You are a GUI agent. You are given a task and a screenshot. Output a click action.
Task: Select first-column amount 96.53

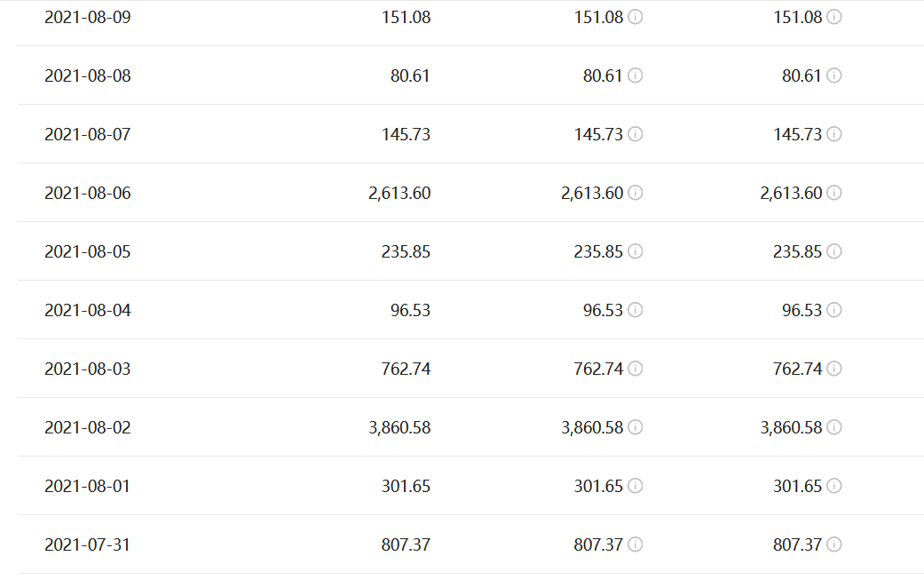pos(410,310)
